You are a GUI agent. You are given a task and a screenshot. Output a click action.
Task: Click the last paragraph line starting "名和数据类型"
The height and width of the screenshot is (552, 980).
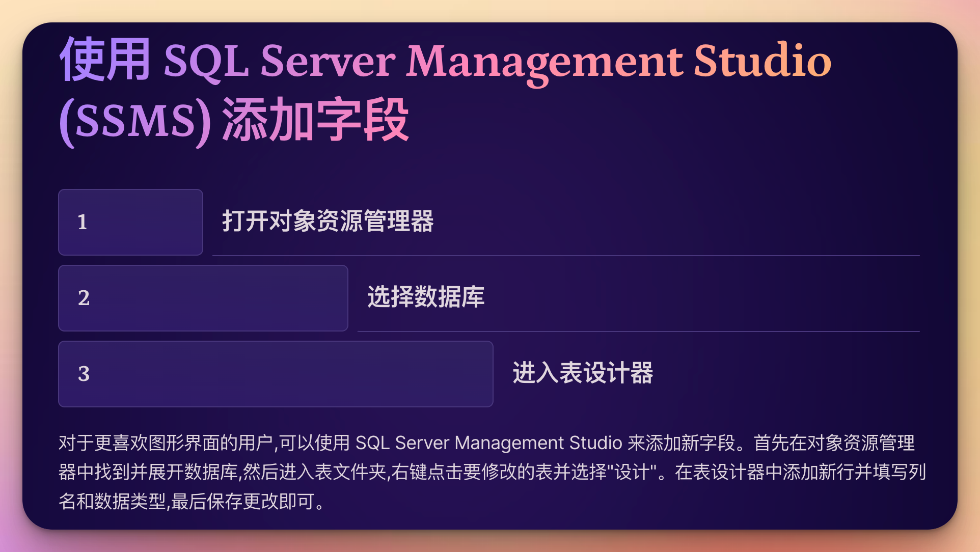192,502
